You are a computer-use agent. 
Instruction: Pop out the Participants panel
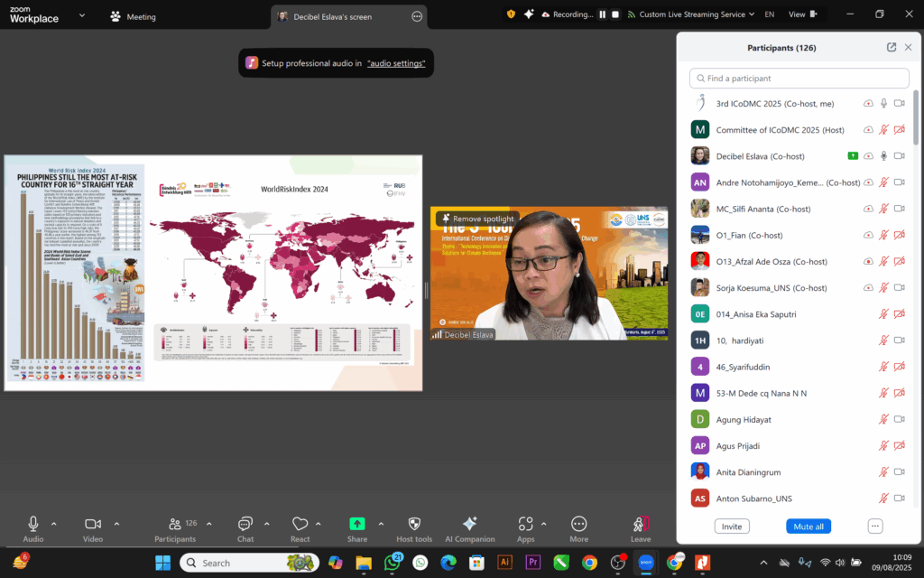tap(892, 47)
